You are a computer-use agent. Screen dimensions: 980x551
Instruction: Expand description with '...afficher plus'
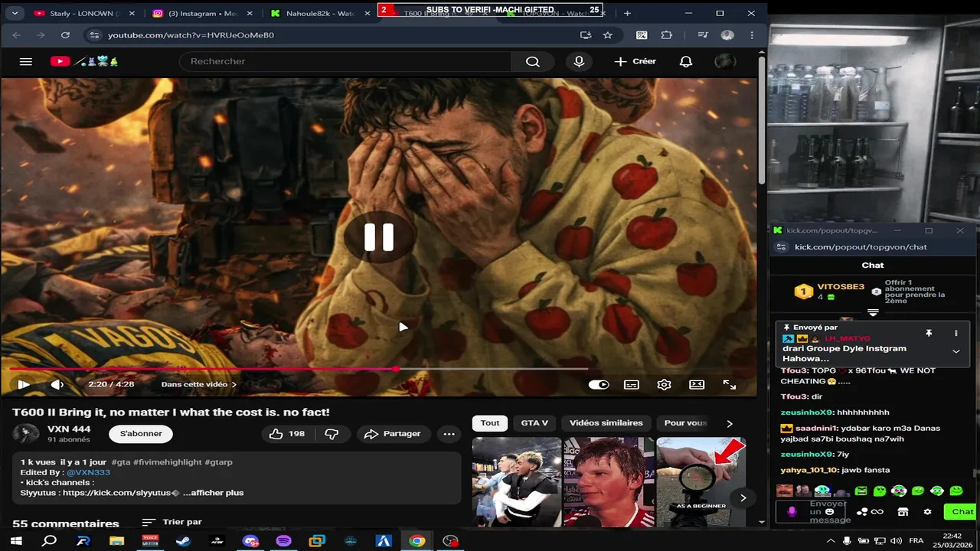click(213, 493)
